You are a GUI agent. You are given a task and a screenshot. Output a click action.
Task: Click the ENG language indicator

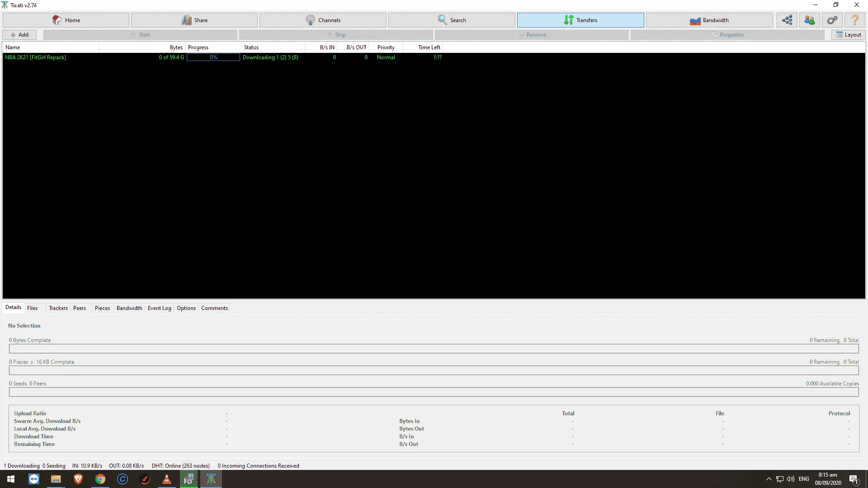[x=804, y=479]
